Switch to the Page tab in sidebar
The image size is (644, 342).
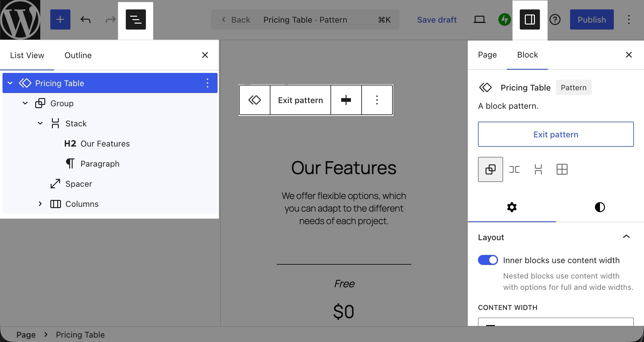[487, 55]
